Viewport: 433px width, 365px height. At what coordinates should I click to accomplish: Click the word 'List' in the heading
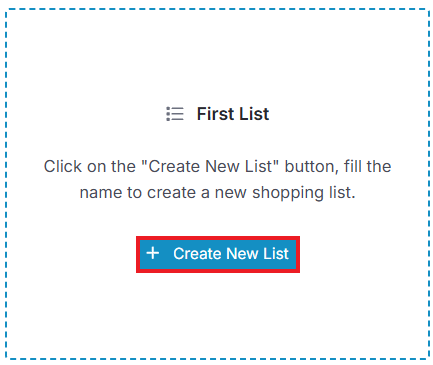pos(254,114)
